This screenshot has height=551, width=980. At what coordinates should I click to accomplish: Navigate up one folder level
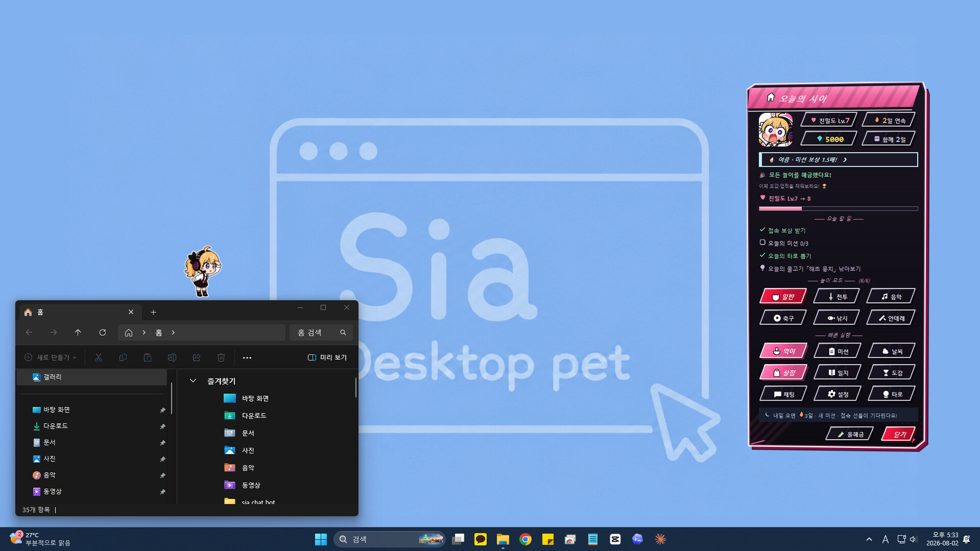tap(78, 333)
